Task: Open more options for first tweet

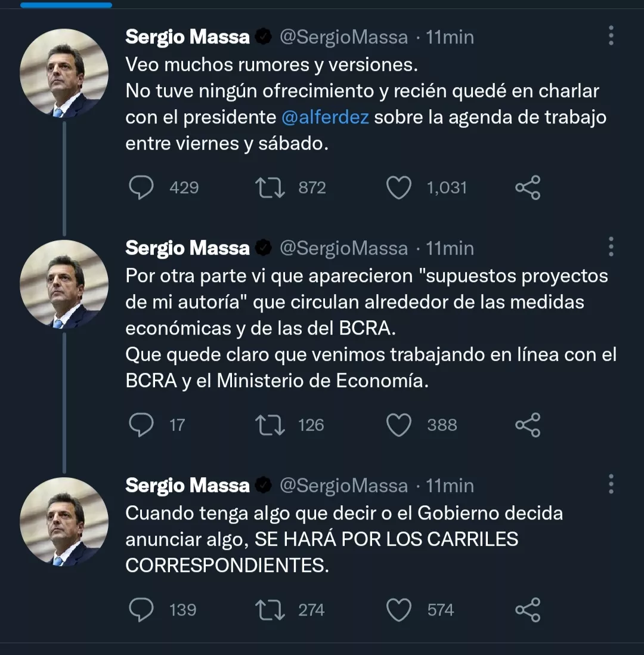Action: 611,36
